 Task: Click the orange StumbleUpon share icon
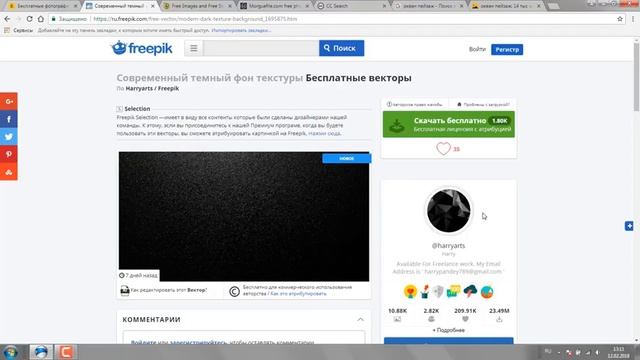(x=9, y=172)
